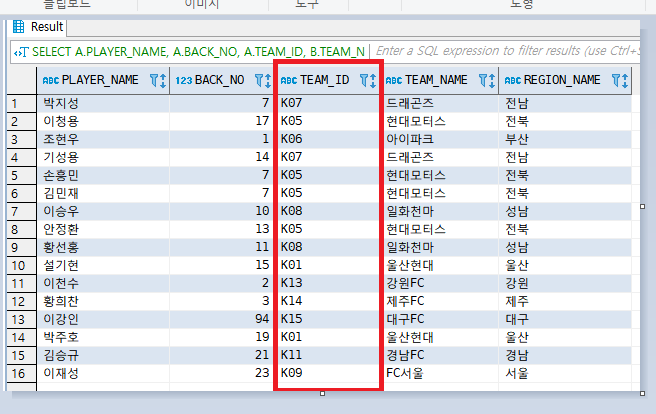Viewport: 656px width, 414px height.
Task: Click TEAM_NAME cell FC서울
Action: coord(441,373)
